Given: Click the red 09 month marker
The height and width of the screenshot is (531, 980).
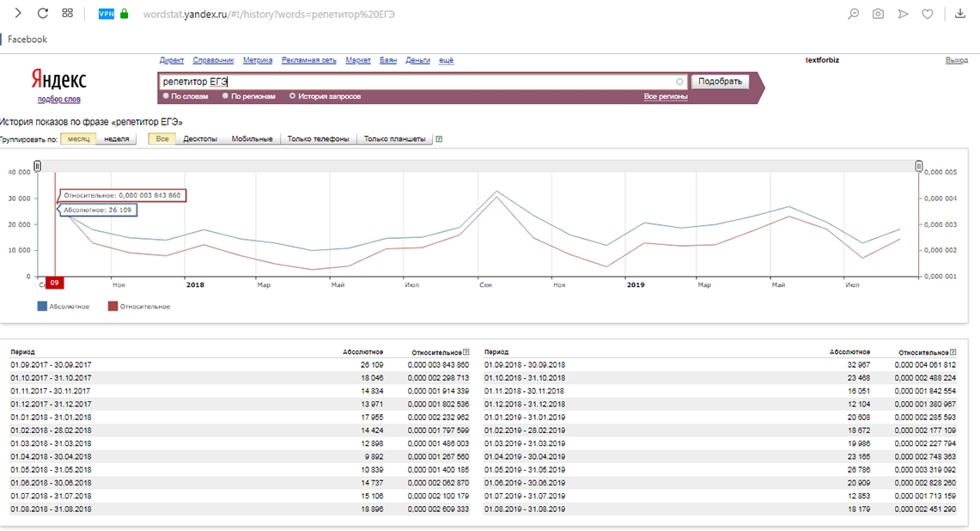Looking at the screenshot, I should [54, 283].
